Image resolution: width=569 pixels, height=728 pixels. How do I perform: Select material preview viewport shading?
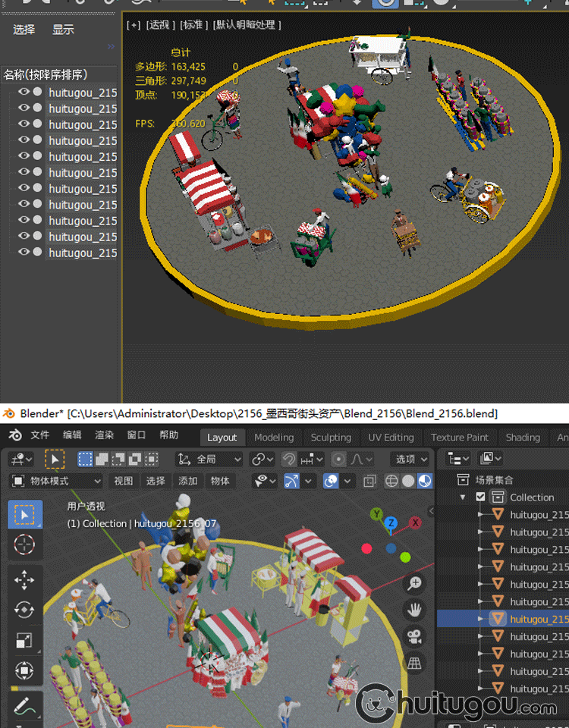(425, 481)
